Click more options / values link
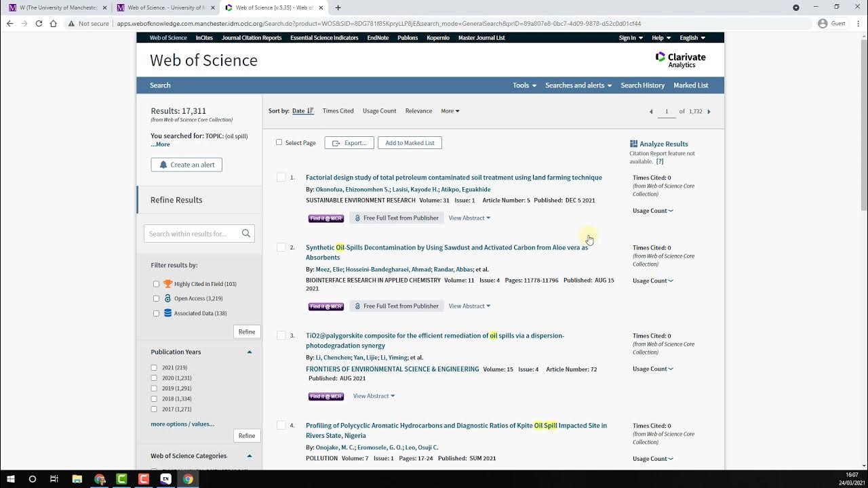This screenshot has width=868, height=488. [x=182, y=424]
